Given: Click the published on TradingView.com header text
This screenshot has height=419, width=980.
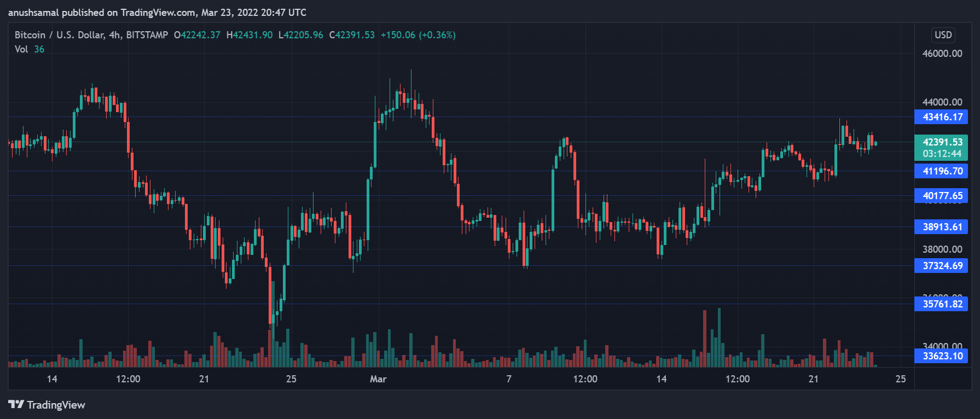Looking at the screenshot, I should click(157, 13).
